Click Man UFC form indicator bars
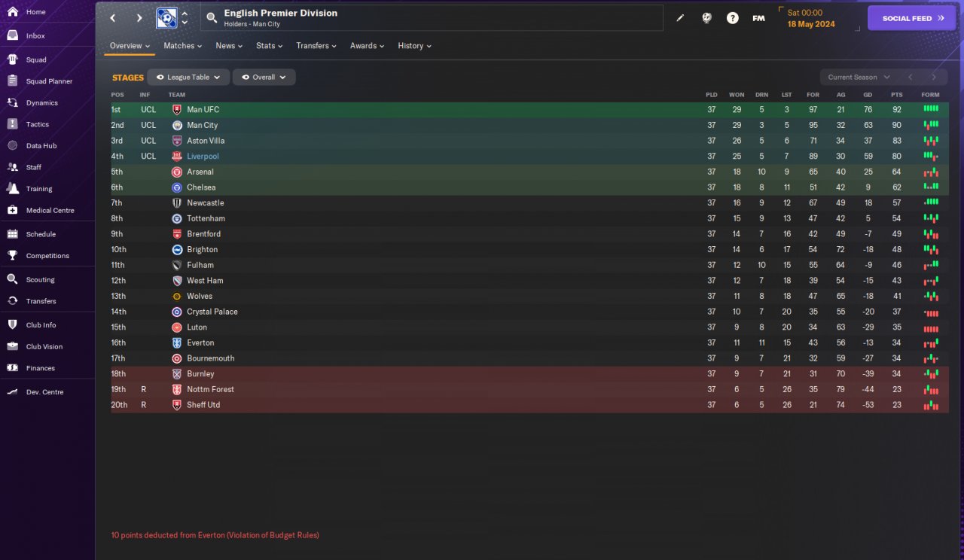 pos(931,109)
